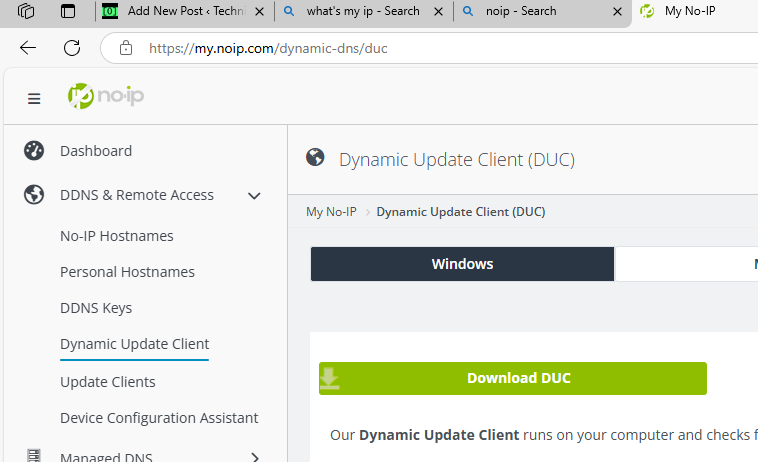Toggle the sidebar with the hamburger menu icon
The height and width of the screenshot is (462, 758).
[34, 99]
